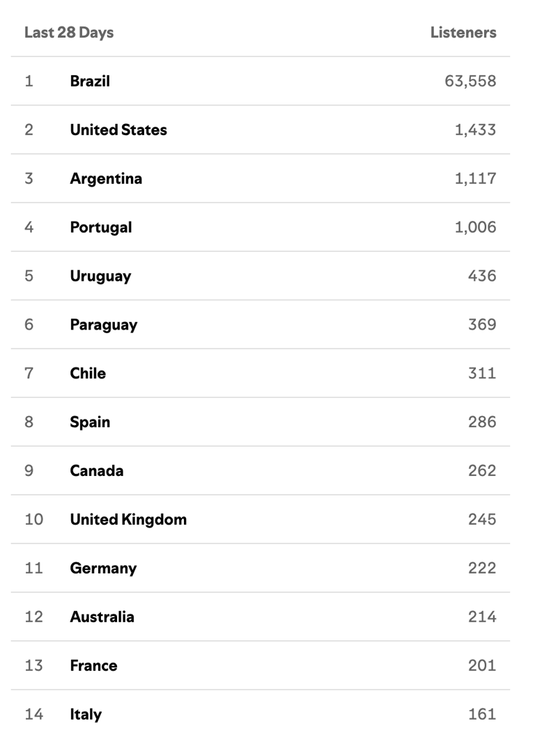Open the United Kingdom entry
The width and height of the screenshot is (535, 756).
click(128, 520)
